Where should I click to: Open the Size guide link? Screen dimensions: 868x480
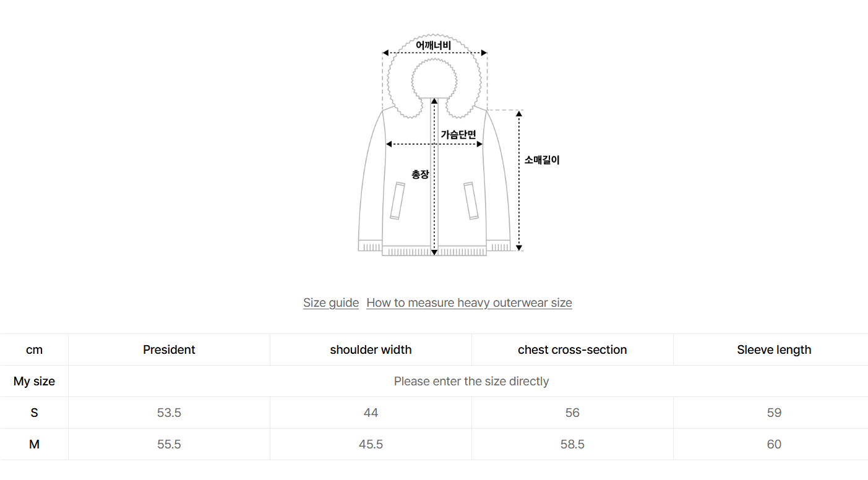331,302
